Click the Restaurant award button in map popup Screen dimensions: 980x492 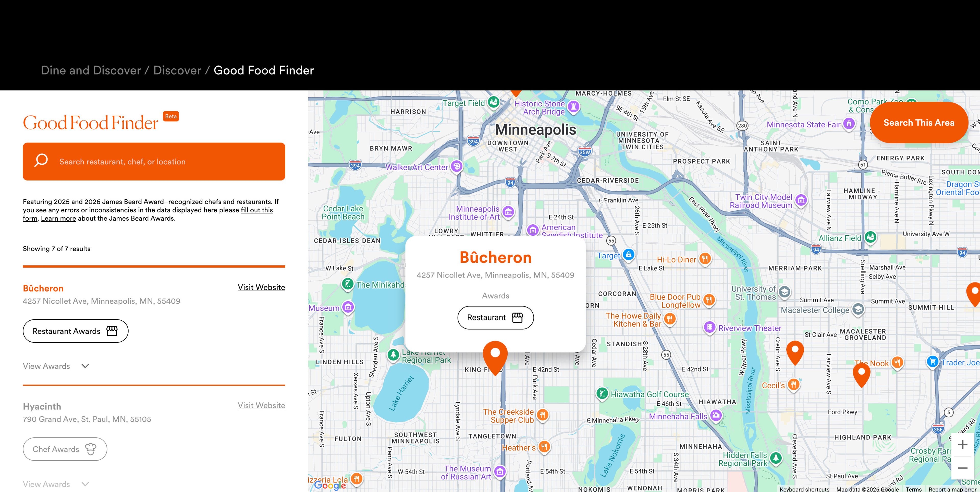pos(495,318)
